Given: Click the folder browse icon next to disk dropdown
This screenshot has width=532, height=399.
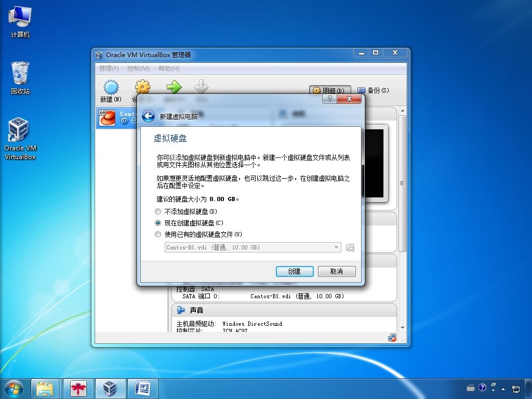Looking at the screenshot, I should pyautogui.click(x=350, y=247).
